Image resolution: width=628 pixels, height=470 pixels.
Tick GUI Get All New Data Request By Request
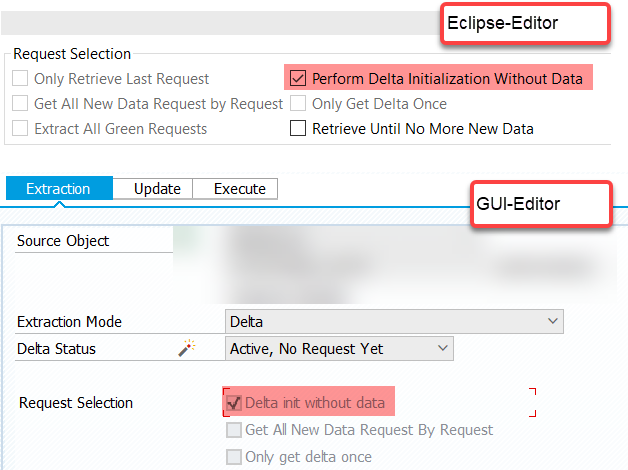tap(234, 430)
